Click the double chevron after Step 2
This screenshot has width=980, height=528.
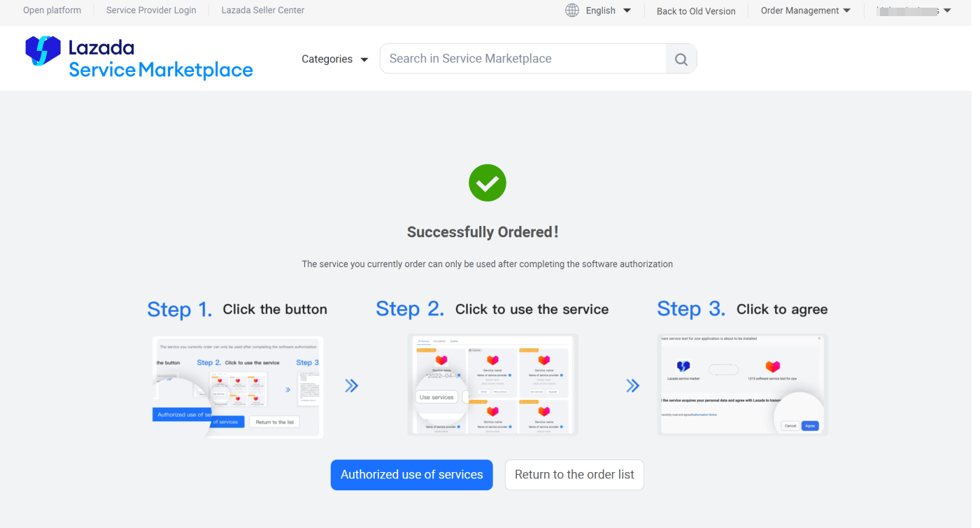click(632, 386)
